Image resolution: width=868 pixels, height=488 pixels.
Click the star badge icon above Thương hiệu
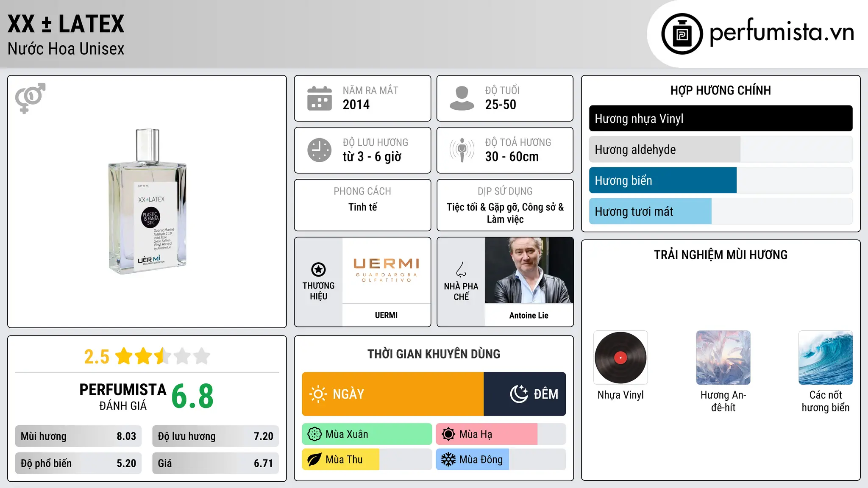(318, 269)
